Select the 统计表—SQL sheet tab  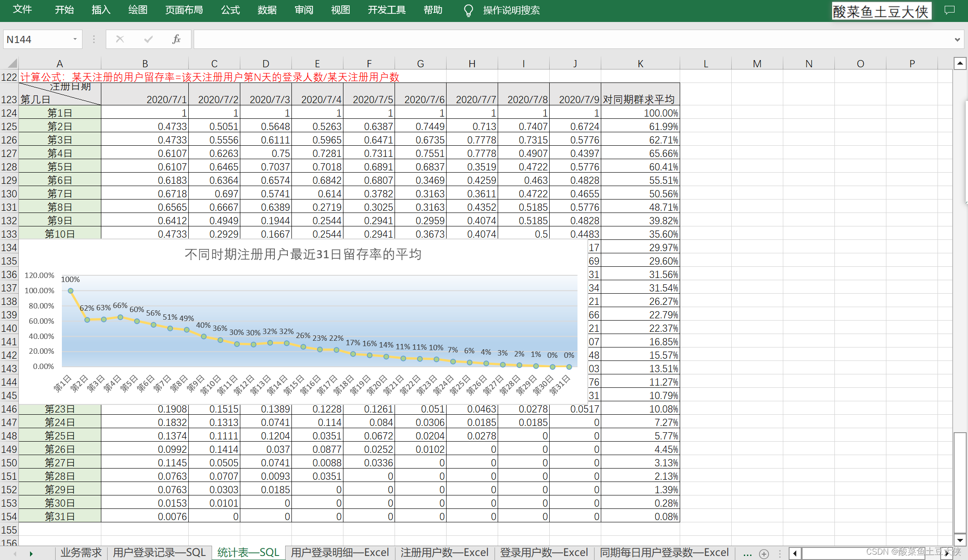point(248,552)
